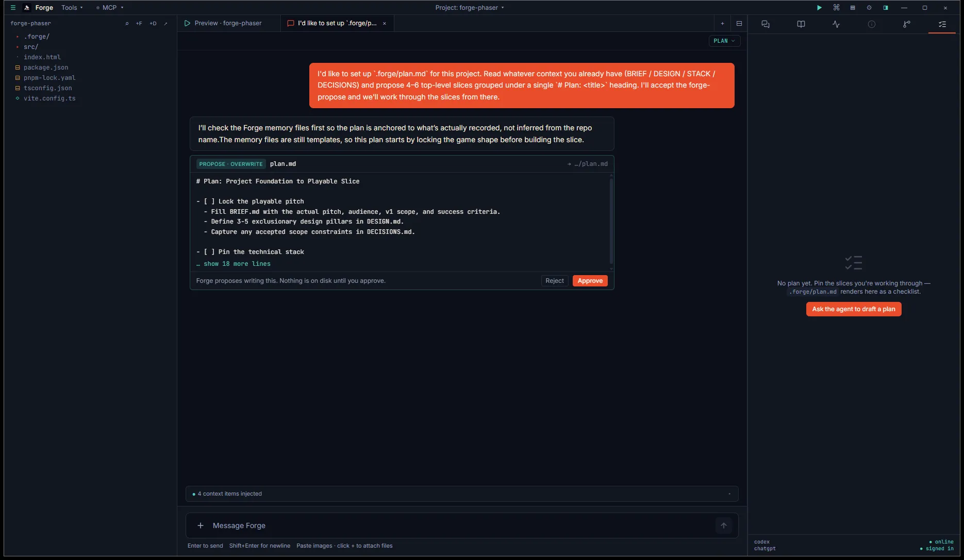Expand the 4 context items injected bar
Image resolution: width=964 pixels, height=560 pixels.
coord(462,494)
